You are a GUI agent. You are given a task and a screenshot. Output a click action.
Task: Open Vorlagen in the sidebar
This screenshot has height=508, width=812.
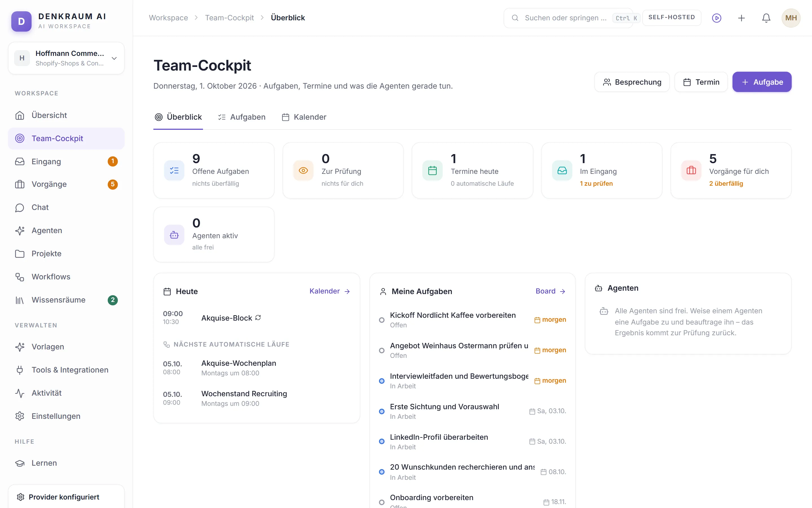click(66, 347)
